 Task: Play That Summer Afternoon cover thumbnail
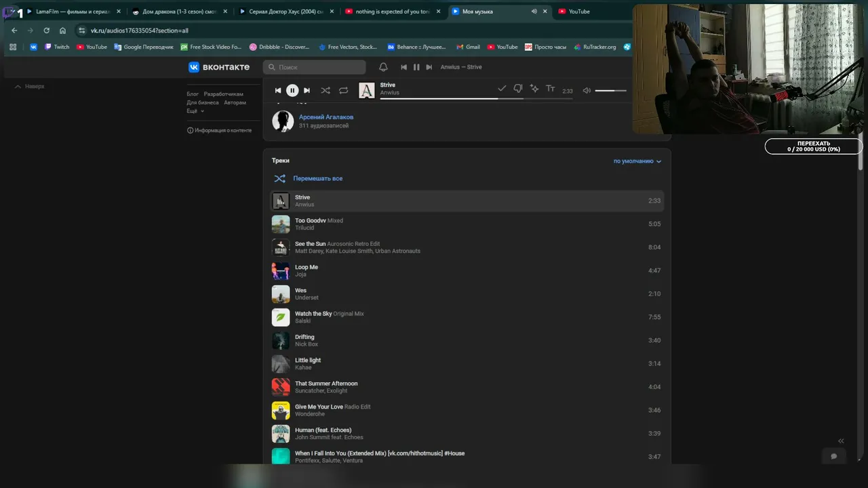click(x=281, y=387)
